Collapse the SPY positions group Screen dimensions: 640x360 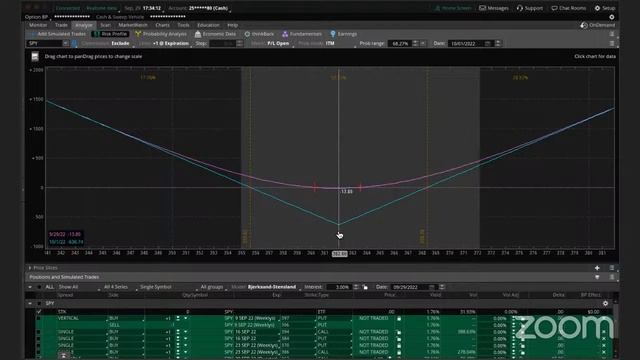(30, 303)
